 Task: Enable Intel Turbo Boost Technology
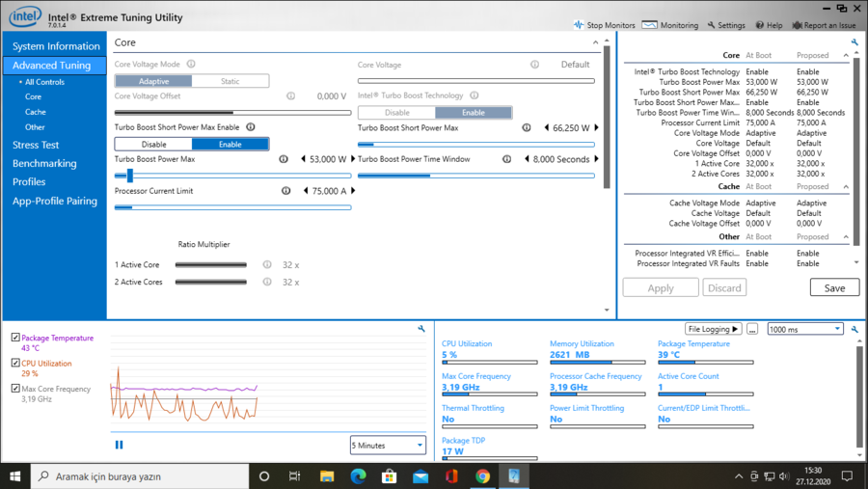pos(474,113)
